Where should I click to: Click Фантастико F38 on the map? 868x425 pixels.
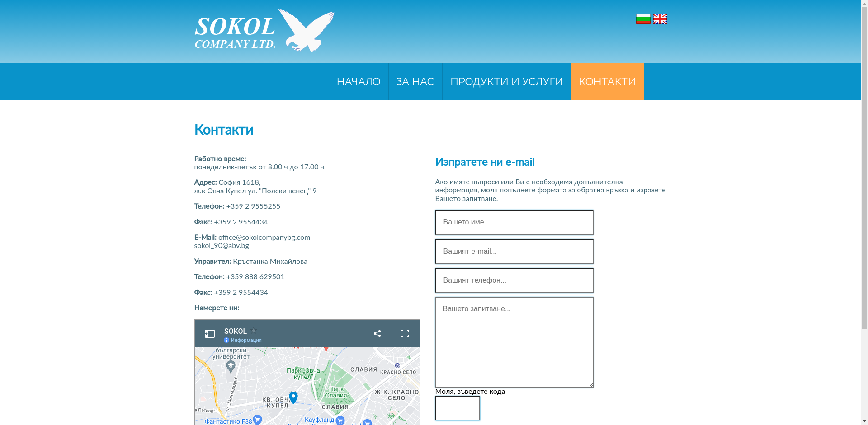(x=228, y=420)
